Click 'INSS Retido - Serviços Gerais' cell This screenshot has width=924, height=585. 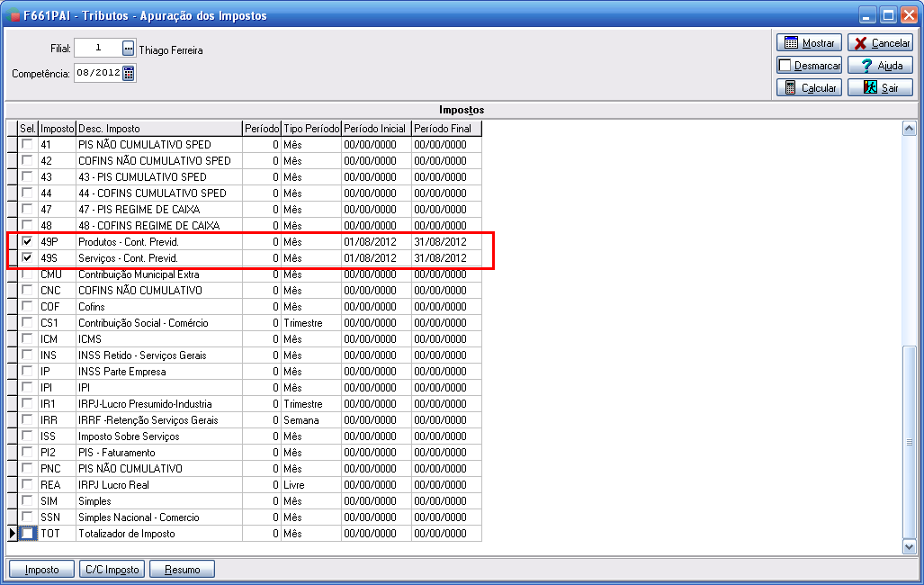coord(159,355)
